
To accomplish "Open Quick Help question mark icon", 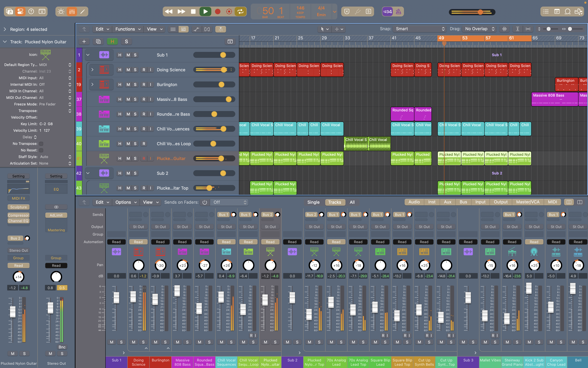I will [x=31, y=11].
